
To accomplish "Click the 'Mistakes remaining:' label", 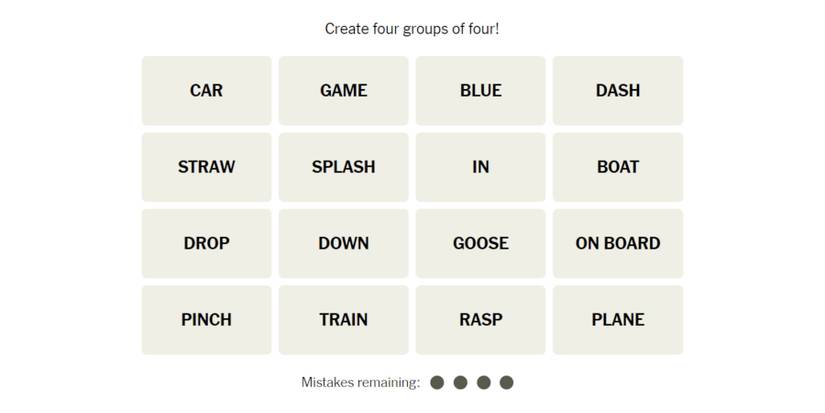I will [x=360, y=382].
